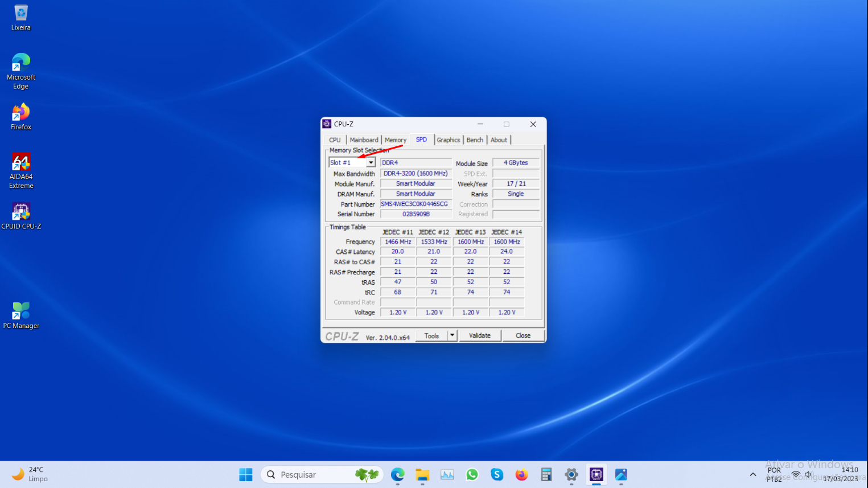The image size is (868, 488).
Task: Click the Validate button
Action: pyautogui.click(x=480, y=335)
